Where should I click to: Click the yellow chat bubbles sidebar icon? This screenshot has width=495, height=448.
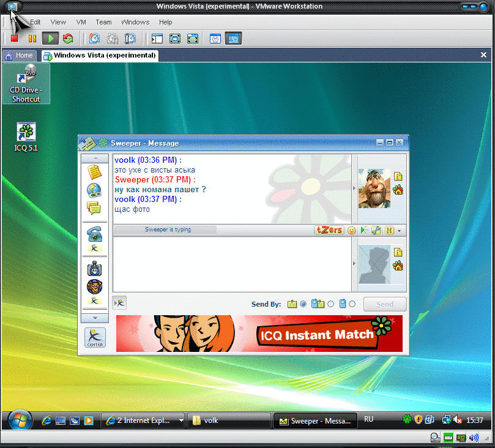(x=94, y=208)
